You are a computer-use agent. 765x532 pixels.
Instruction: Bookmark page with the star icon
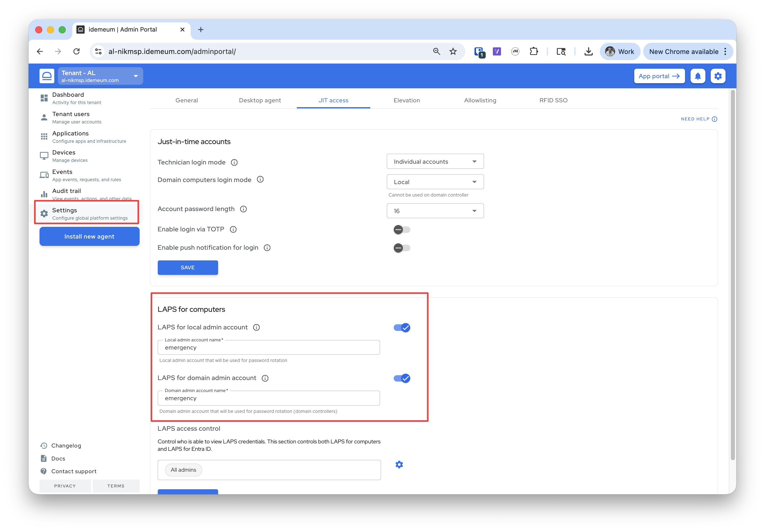453,52
